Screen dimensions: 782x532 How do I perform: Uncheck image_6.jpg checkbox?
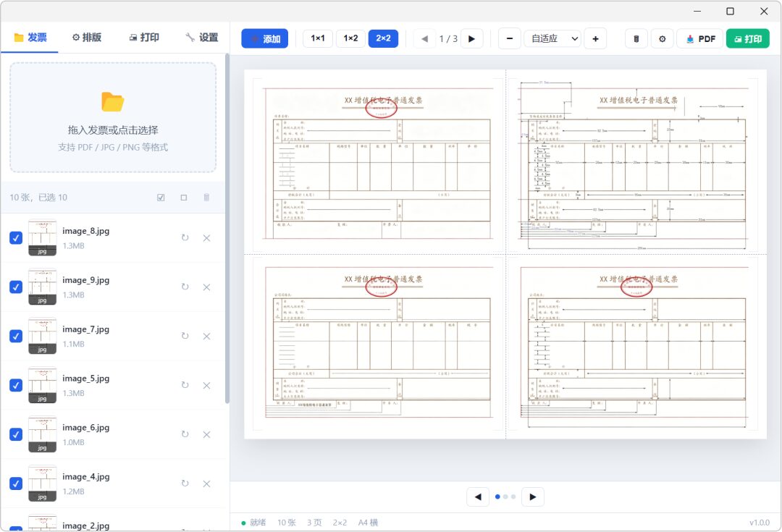[x=16, y=434]
